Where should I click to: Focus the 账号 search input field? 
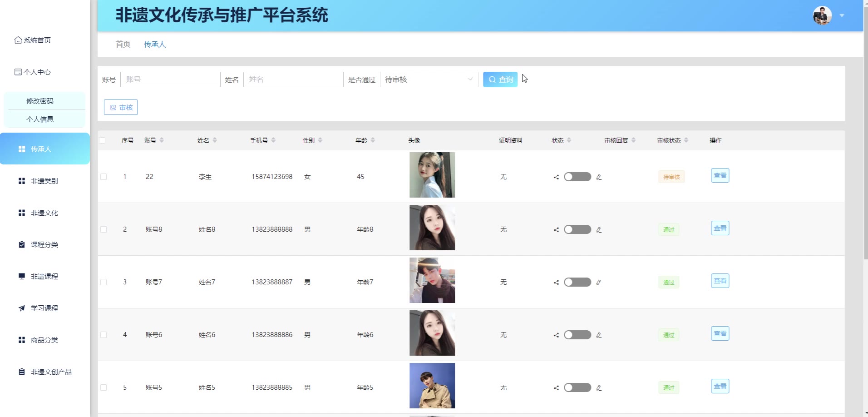[x=170, y=79]
